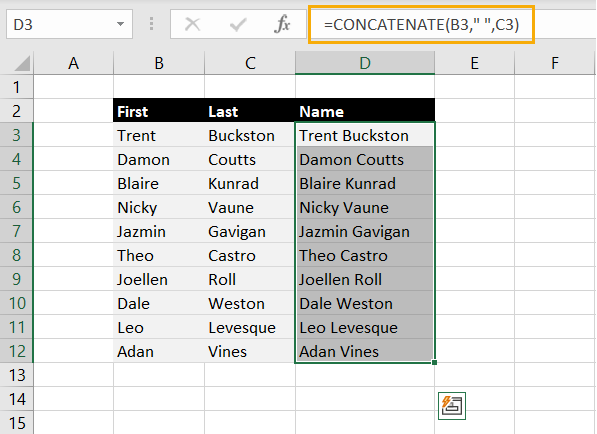597x434 pixels.
Task: Expand the Name Box dropdown arrow
Action: point(120,24)
